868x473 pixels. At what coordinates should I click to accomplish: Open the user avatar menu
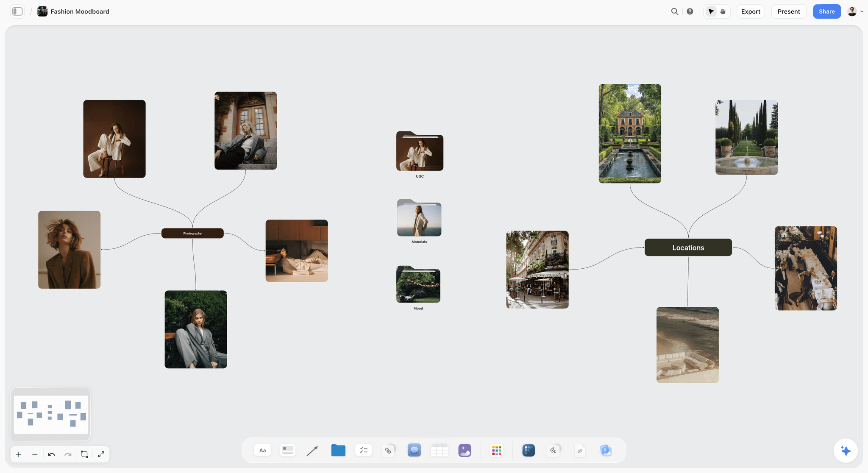pos(852,11)
